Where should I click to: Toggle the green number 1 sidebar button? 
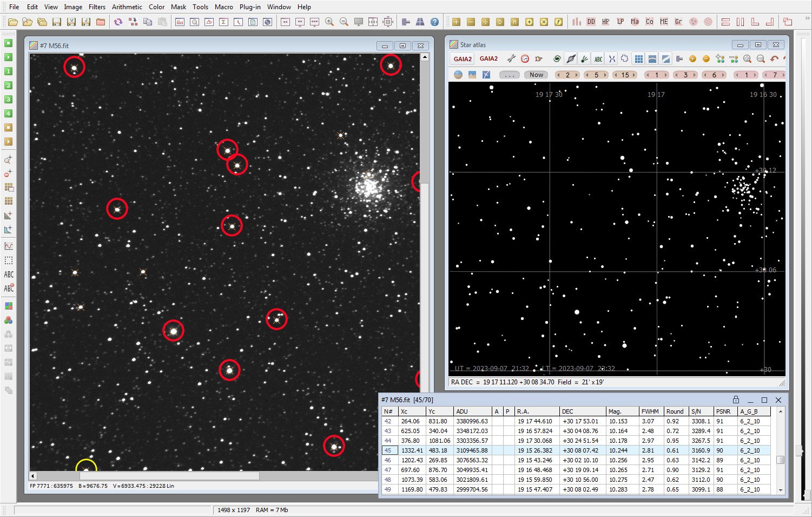coord(8,71)
